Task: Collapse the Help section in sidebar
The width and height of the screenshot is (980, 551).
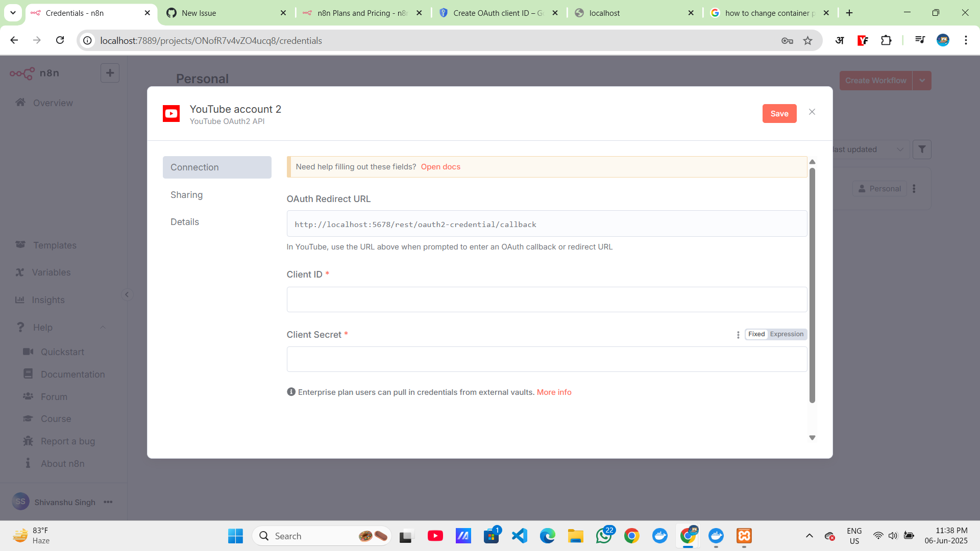Action: tap(104, 327)
